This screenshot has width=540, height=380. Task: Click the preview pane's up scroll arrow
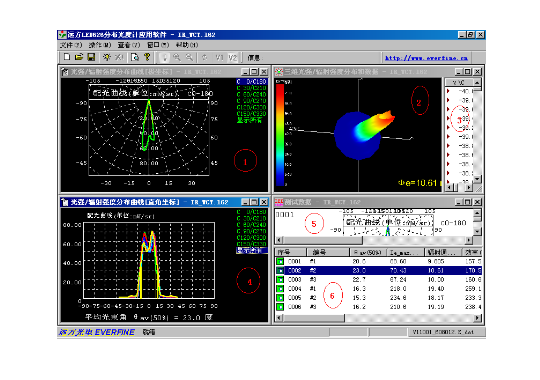(x=477, y=213)
